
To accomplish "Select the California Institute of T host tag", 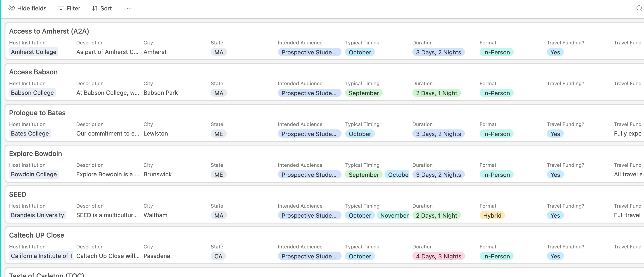I will 41,256.
